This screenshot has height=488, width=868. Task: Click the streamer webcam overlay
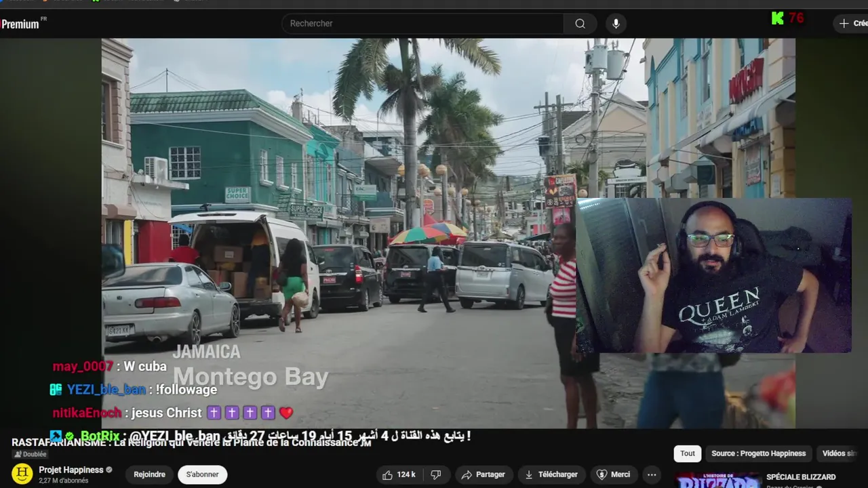[x=713, y=275]
